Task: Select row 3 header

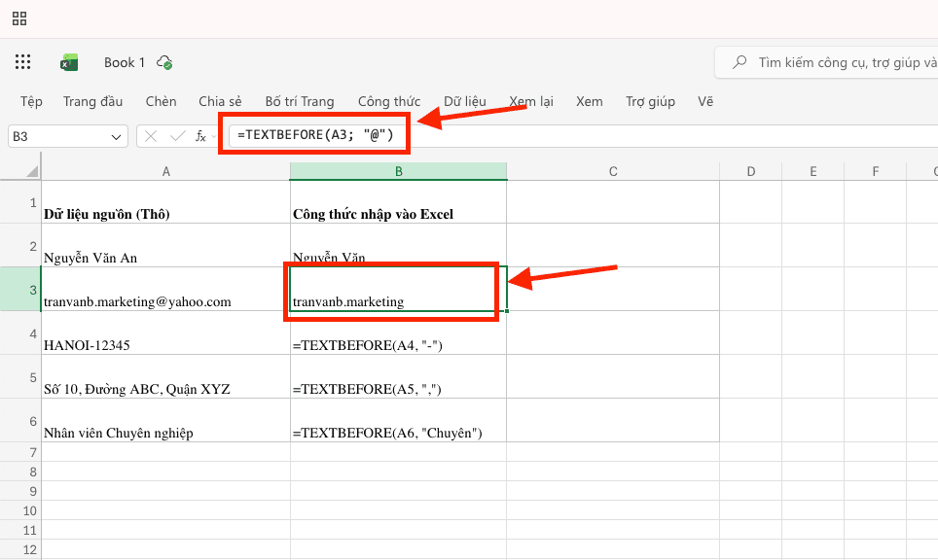Action: tap(20, 290)
